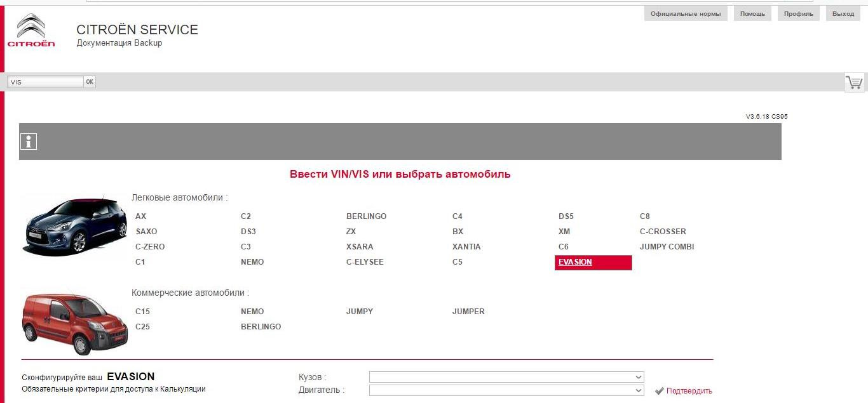Select the AX passenger model
Screen dimensions: 868x403
point(140,216)
